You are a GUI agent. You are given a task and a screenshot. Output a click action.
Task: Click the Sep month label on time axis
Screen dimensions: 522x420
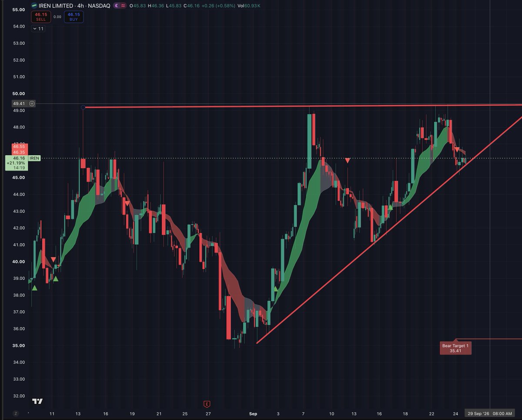[253, 413]
